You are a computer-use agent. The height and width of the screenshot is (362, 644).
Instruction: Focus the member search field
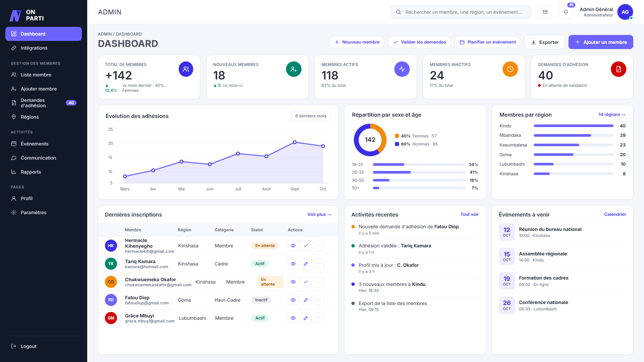pos(461,12)
